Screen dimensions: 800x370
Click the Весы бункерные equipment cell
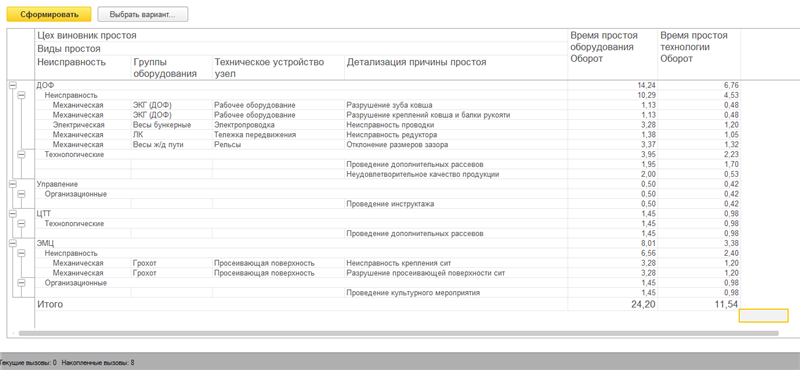(172, 125)
